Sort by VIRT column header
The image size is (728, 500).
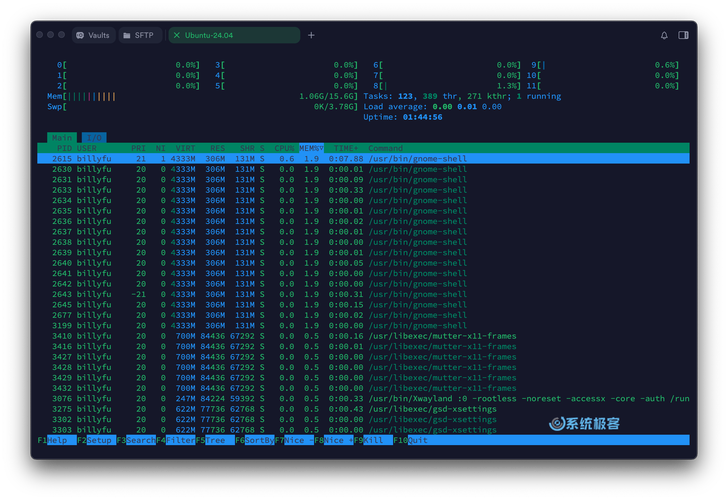[x=185, y=148]
